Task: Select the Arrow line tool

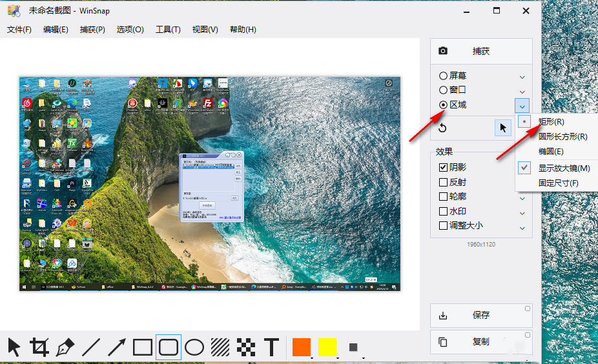Action: 116,347
